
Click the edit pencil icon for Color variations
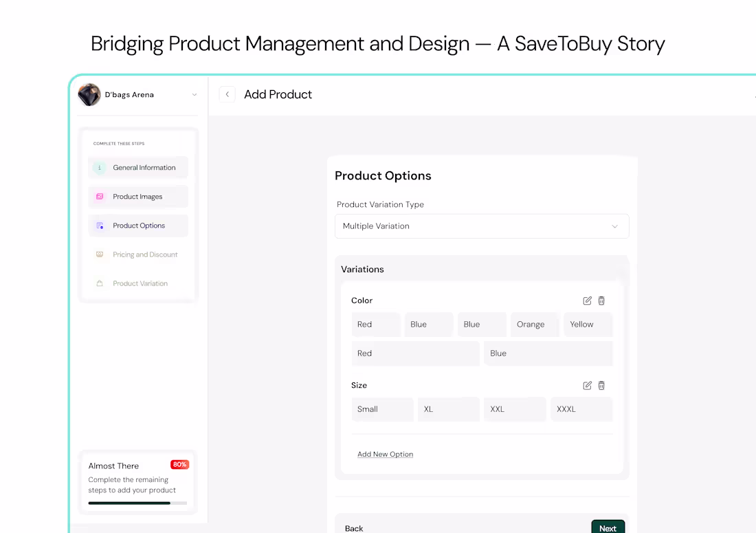(x=587, y=301)
